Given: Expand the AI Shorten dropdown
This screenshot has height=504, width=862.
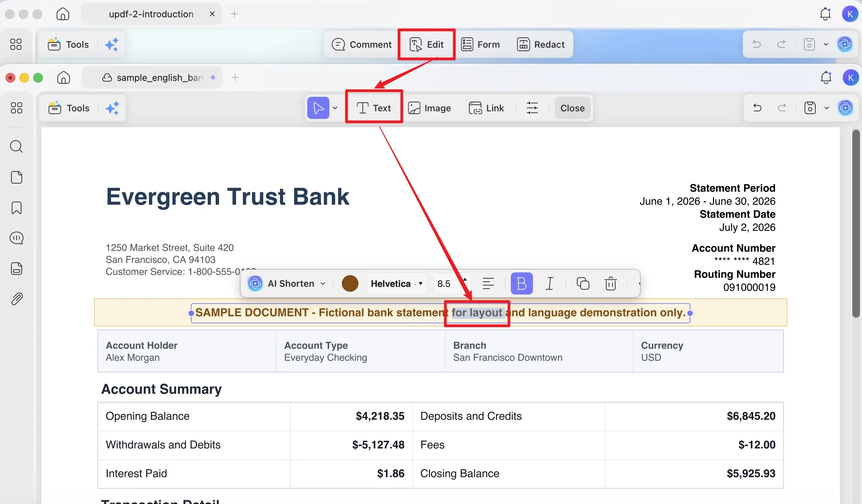Looking at the screenshot, I should click(287, 283).
